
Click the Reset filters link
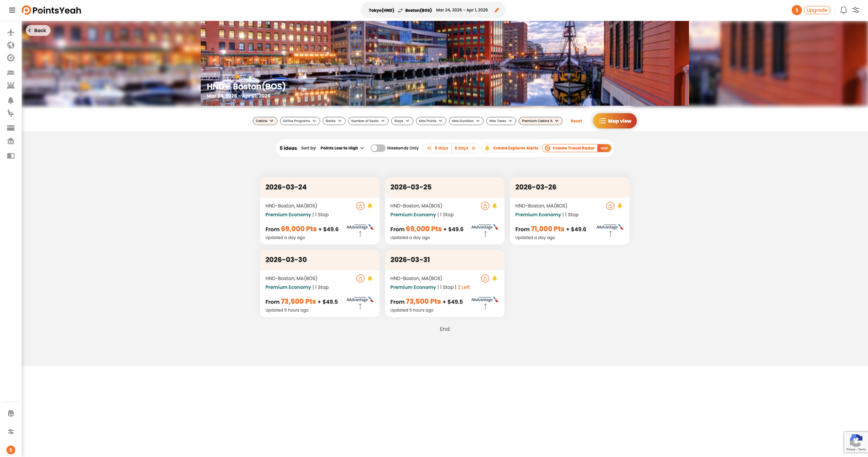click(x=576, y=121)
